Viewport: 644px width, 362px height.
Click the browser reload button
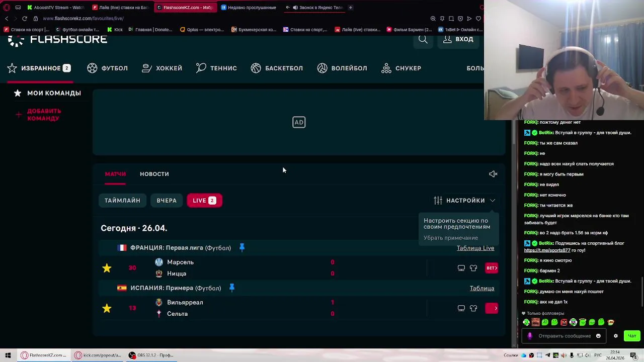click(24, 19)
